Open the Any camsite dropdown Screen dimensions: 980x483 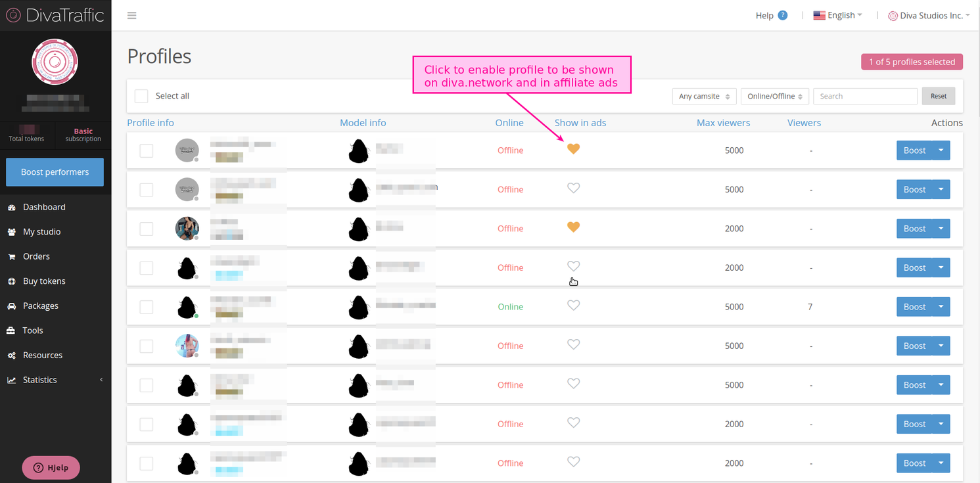(x=704, y=97)
